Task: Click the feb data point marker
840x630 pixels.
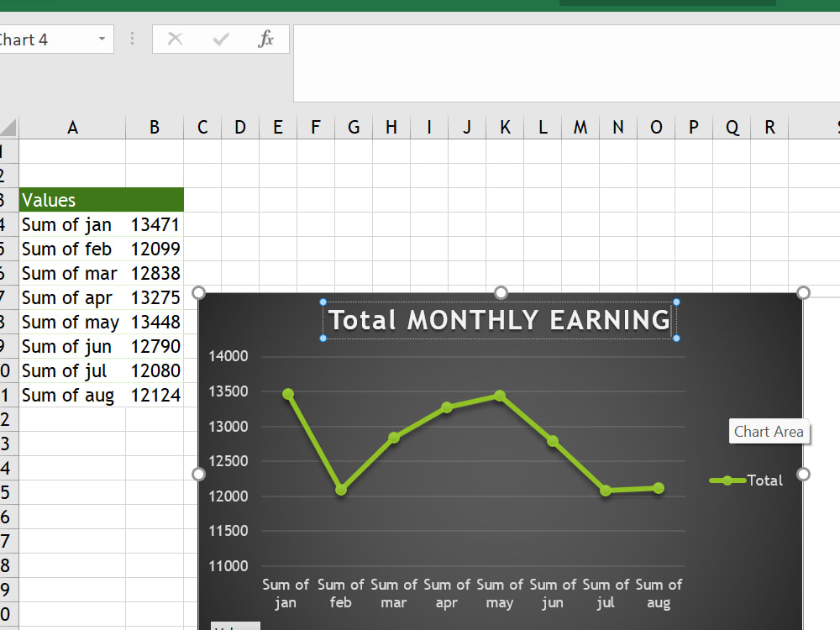Action: (x=341, y=490)
